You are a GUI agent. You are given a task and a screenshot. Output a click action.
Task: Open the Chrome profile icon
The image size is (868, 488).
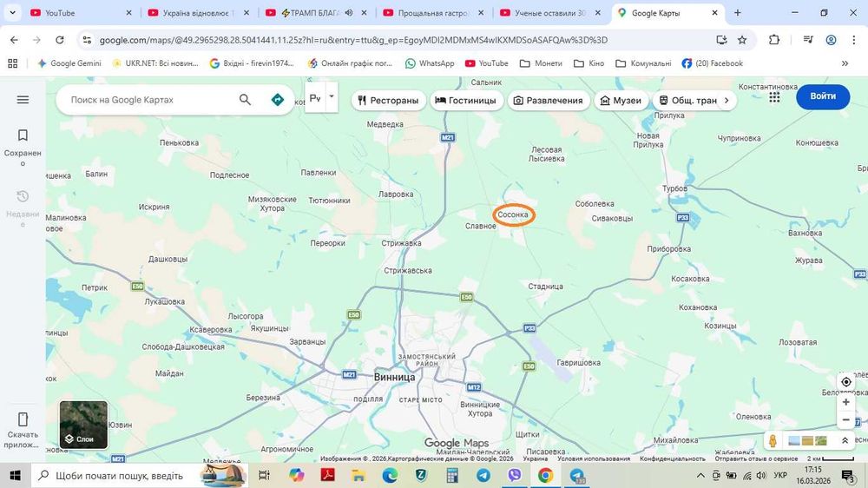(x=831, y=40)
